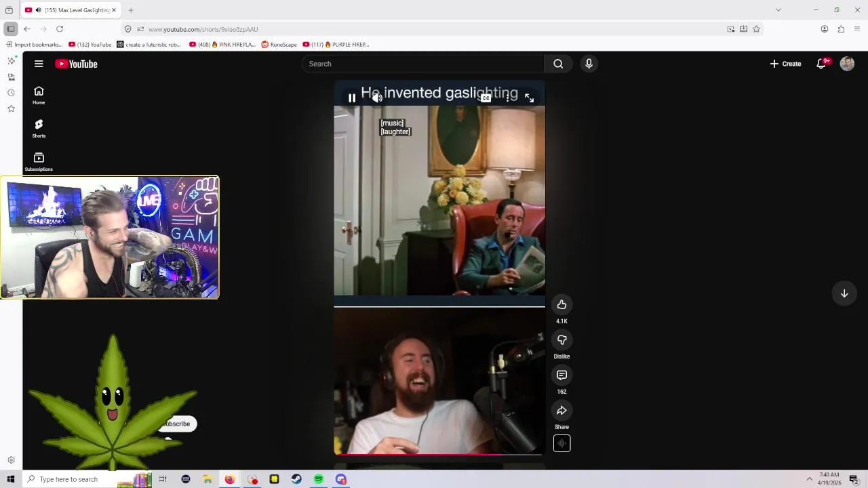Share the Short with arrow icon
This screenshot has height=488, width=868.
tap(561, 410)
